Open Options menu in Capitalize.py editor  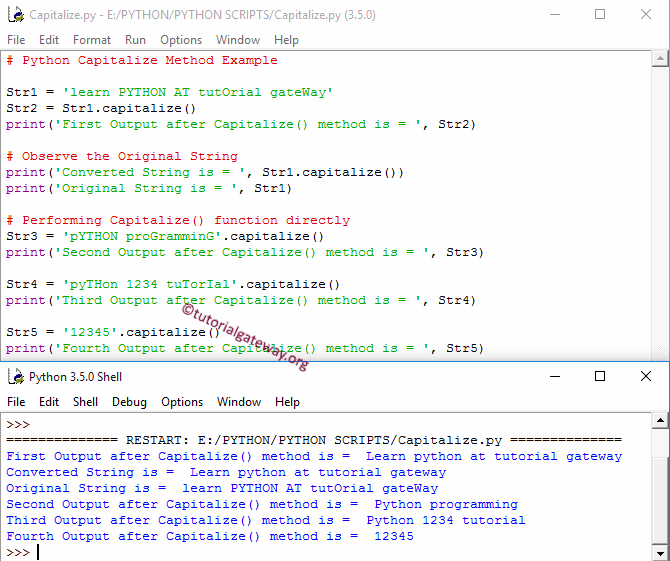[181, 40]
